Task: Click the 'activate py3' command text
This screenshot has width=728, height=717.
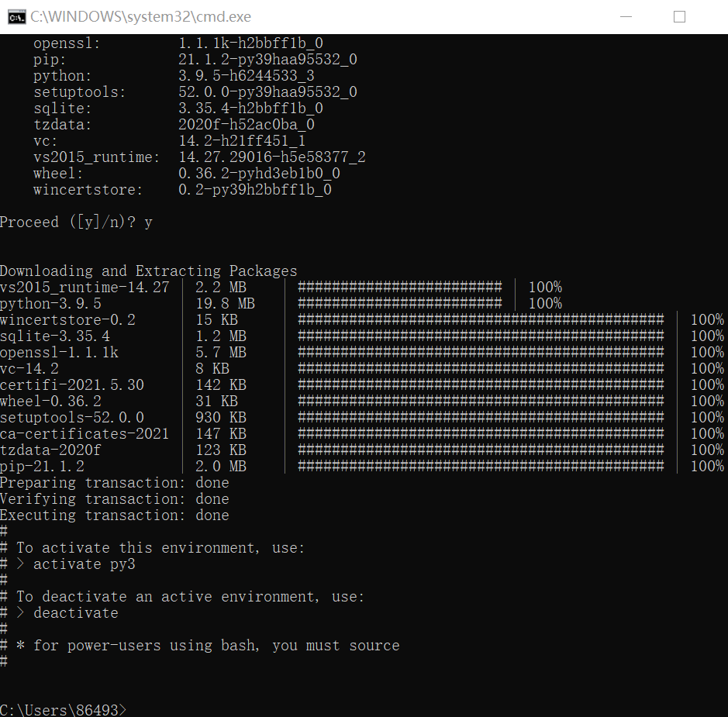Action: 85,564
